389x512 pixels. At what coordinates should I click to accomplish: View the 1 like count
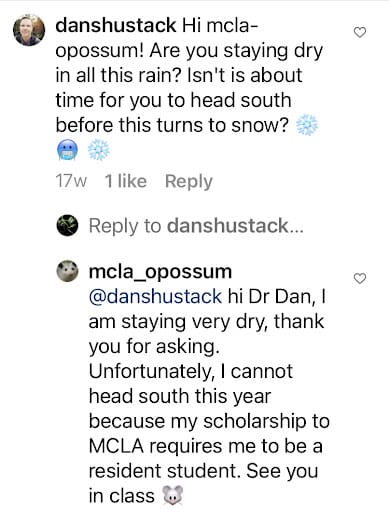coord(126,181)
